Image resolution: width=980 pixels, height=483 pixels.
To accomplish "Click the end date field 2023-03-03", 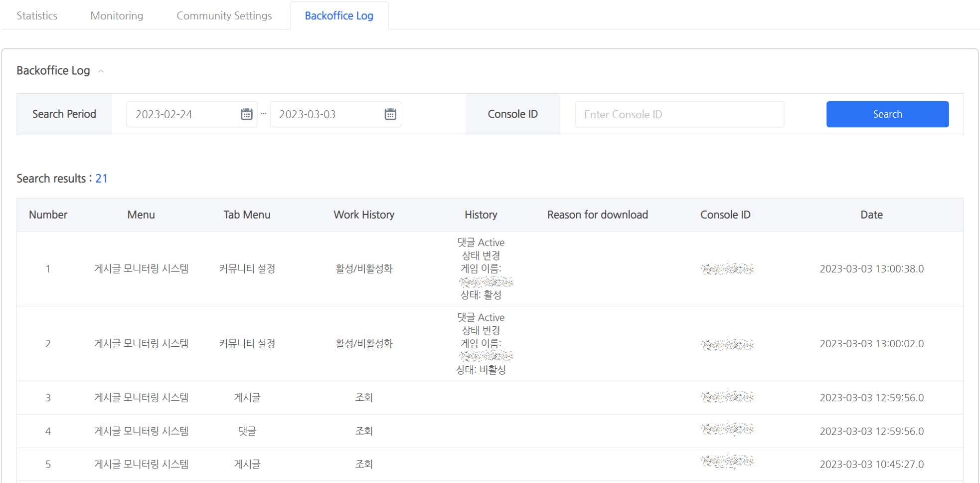I will pos(335,114).
